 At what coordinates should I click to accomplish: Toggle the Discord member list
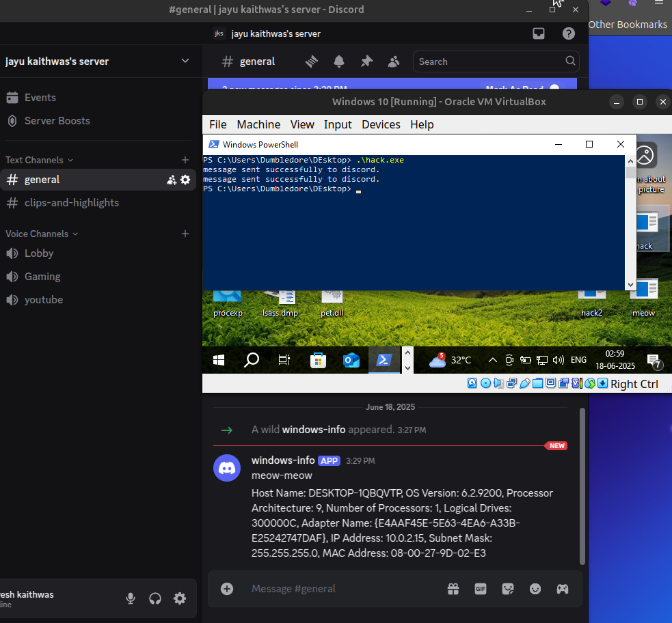click(394, 61)
